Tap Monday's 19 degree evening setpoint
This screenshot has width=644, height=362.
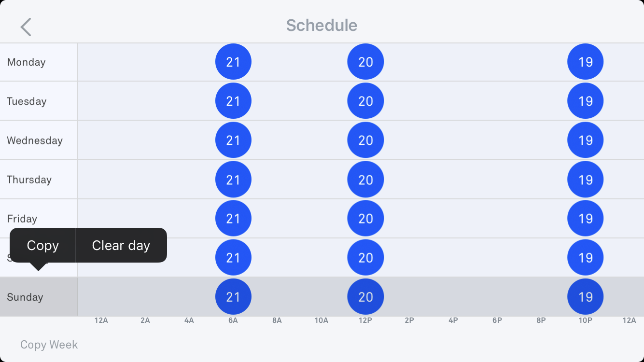pos(585,62)
